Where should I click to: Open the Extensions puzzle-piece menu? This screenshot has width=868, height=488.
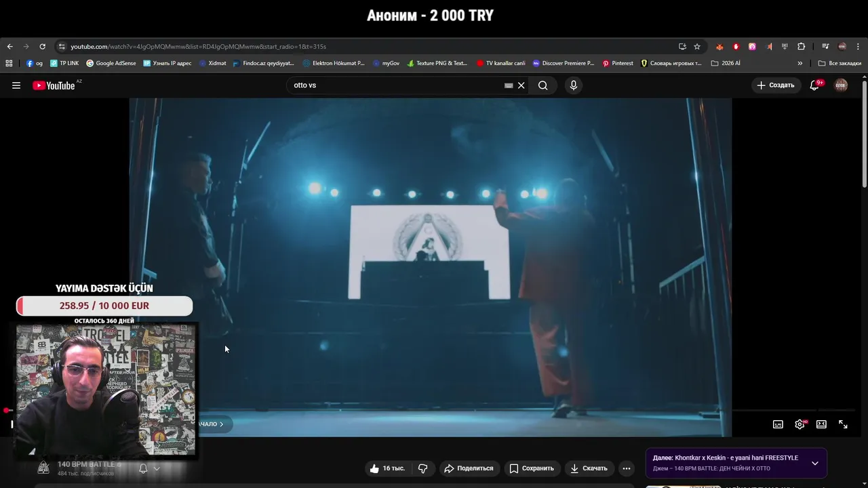[x=802, y=47]
